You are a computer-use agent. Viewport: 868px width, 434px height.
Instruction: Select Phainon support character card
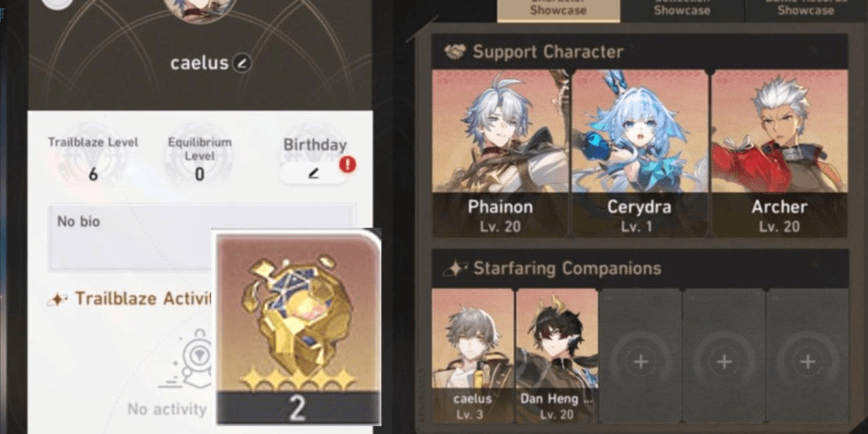click(500, 153)
